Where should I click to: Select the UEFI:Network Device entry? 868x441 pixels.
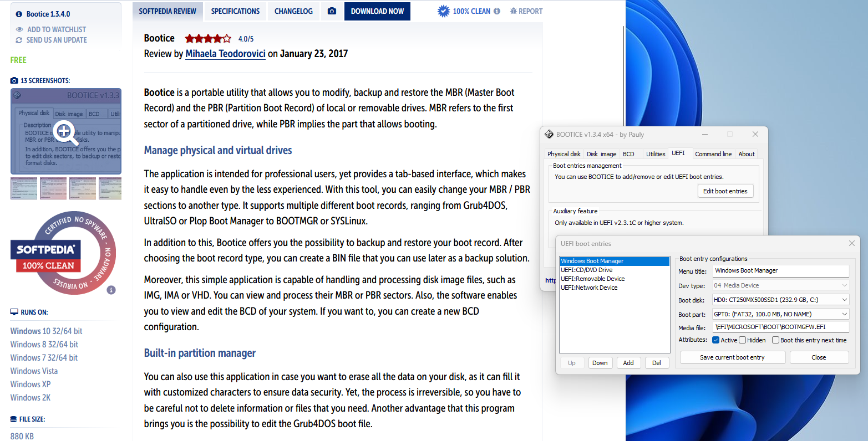click(x=615, y=288)
